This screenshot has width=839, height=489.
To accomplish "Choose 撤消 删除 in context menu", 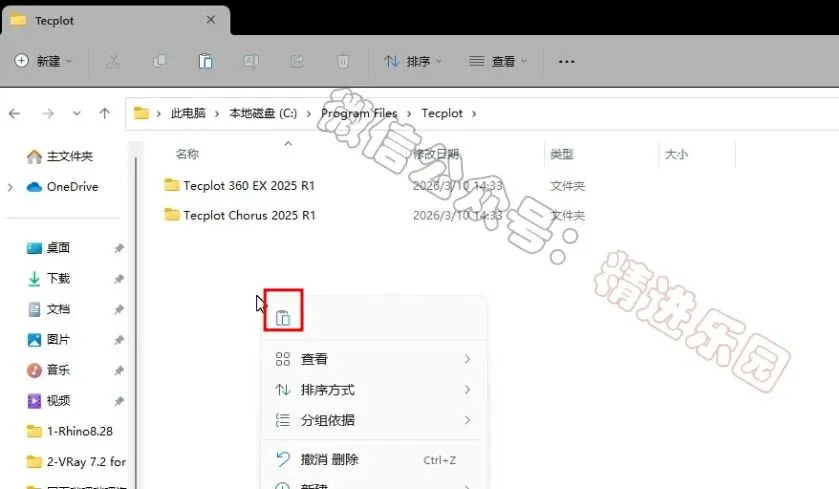I will coord(373,460).
